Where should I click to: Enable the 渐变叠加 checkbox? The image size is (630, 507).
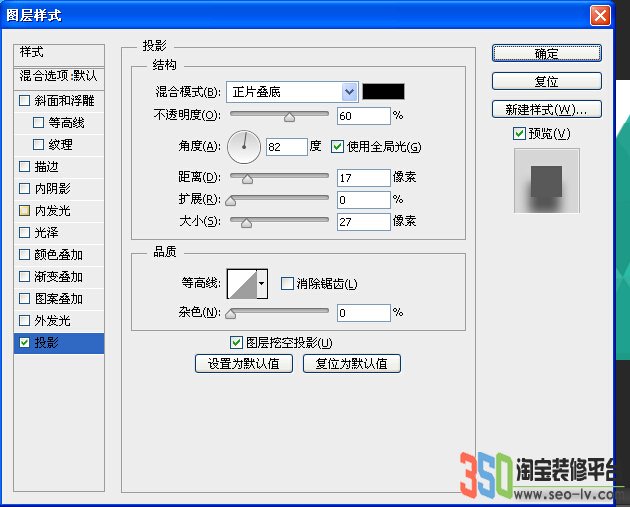[x=25, y=276]
